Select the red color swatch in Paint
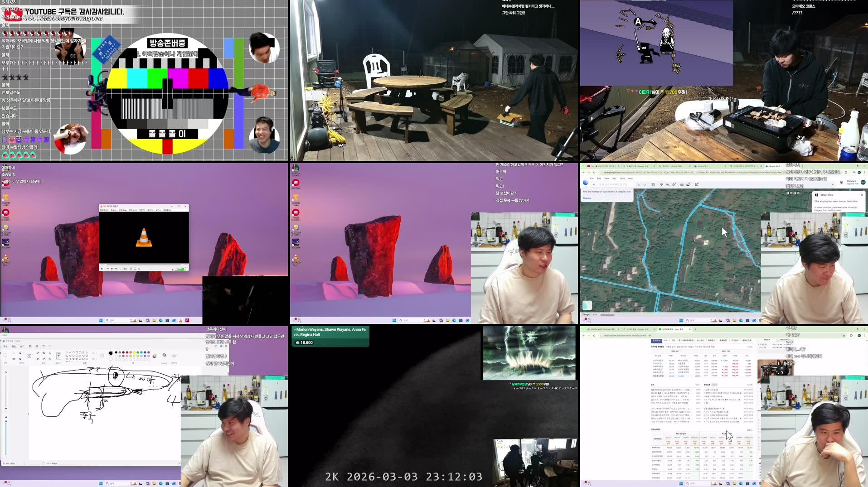The height and width of the screenshot is (487, 868). click(x=126, y=353)
